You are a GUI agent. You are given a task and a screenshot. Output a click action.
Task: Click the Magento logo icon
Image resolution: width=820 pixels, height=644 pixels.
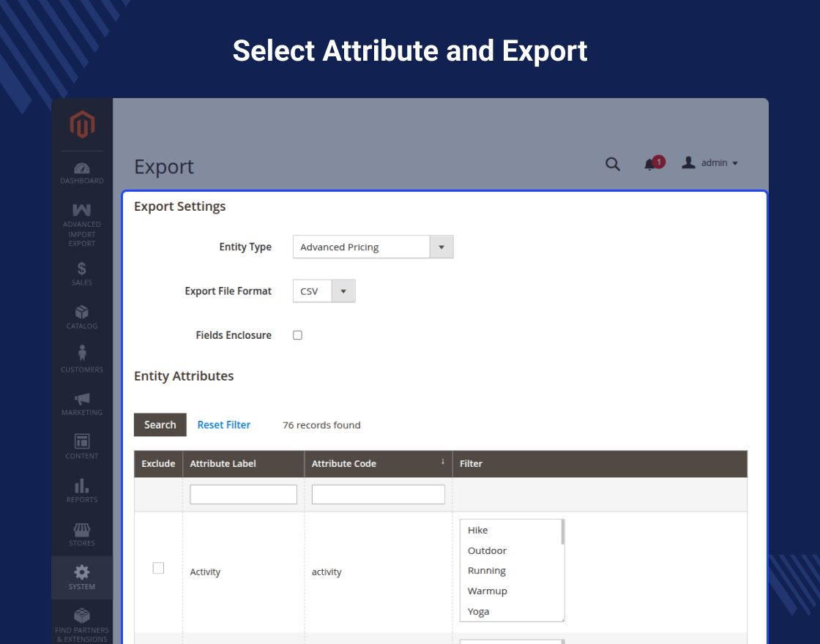click(82, 124)
